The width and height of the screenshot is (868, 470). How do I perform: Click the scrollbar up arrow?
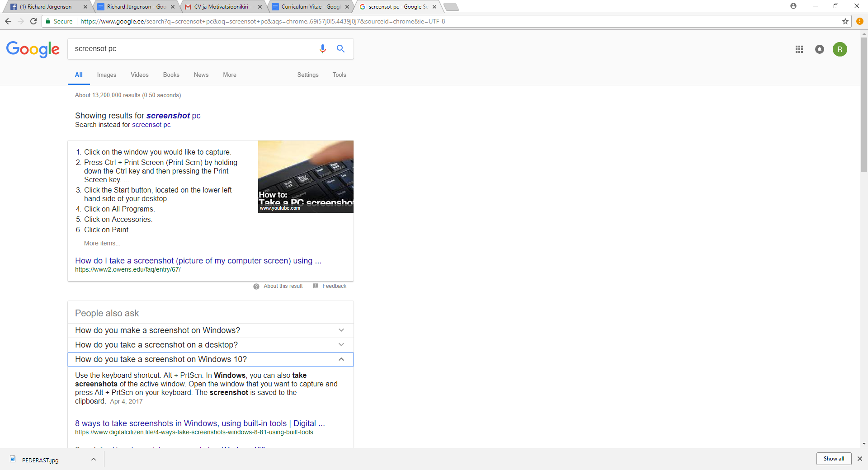click(x=864, y=33)
